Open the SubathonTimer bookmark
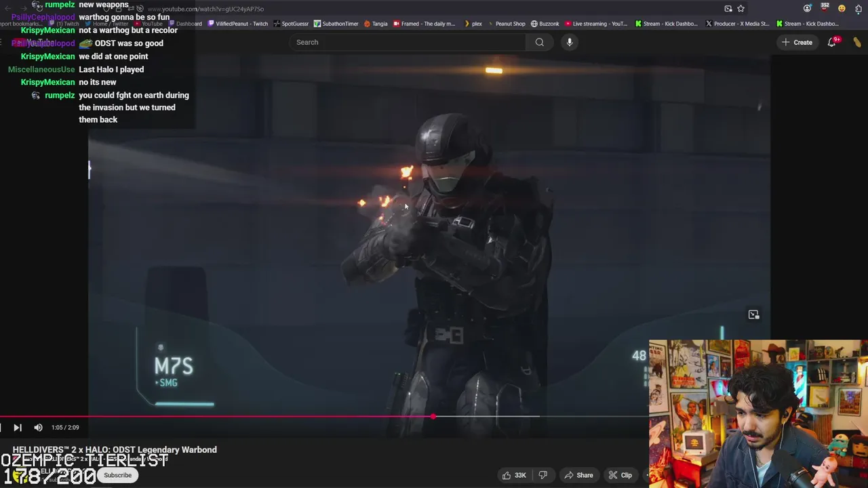Screen dimensions: 868x488 click(336, 24)
